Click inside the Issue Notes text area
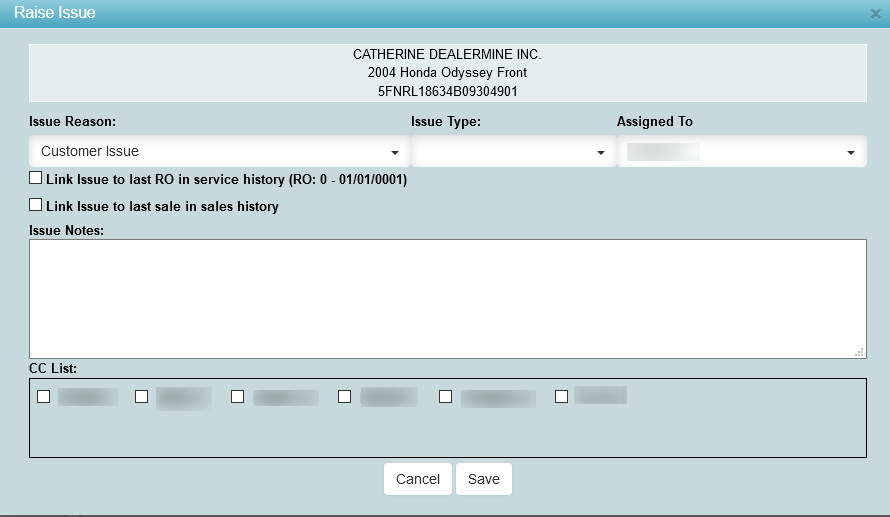Viewport: 890px width, 517px height. [447, 298]
